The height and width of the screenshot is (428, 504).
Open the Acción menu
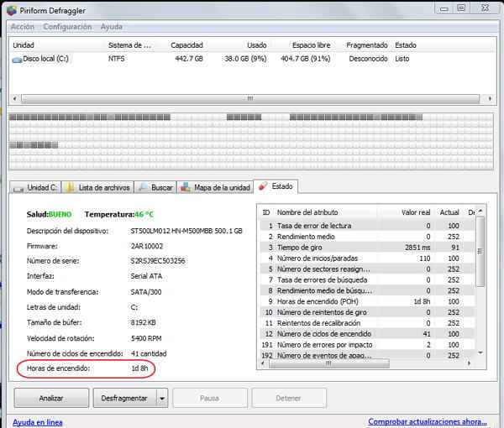(x=22, y=27)
